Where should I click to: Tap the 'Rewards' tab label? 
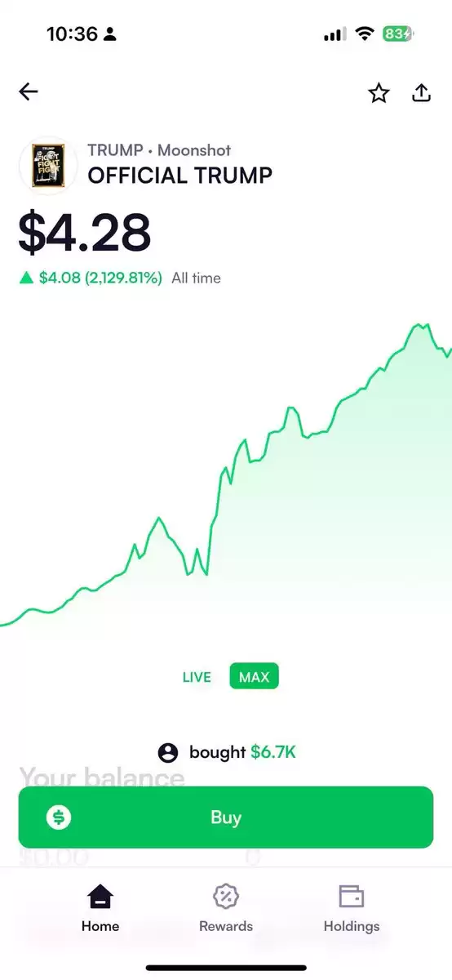coord(226,926)
